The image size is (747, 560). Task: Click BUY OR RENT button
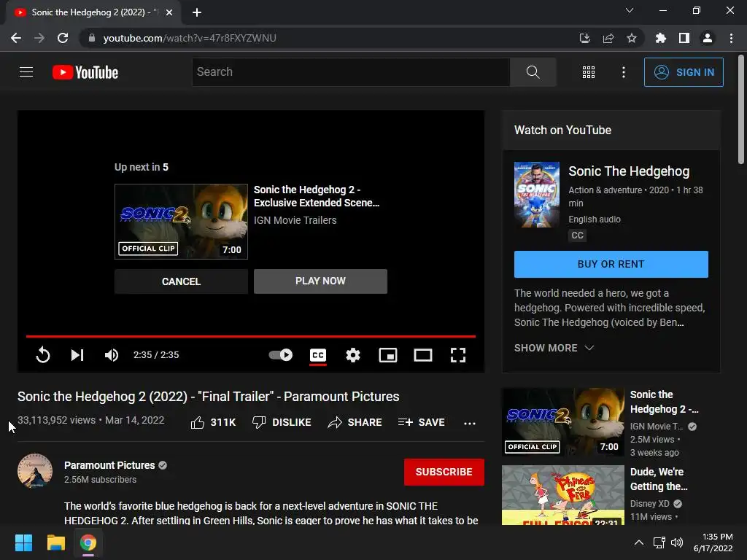tap(611, 264)
